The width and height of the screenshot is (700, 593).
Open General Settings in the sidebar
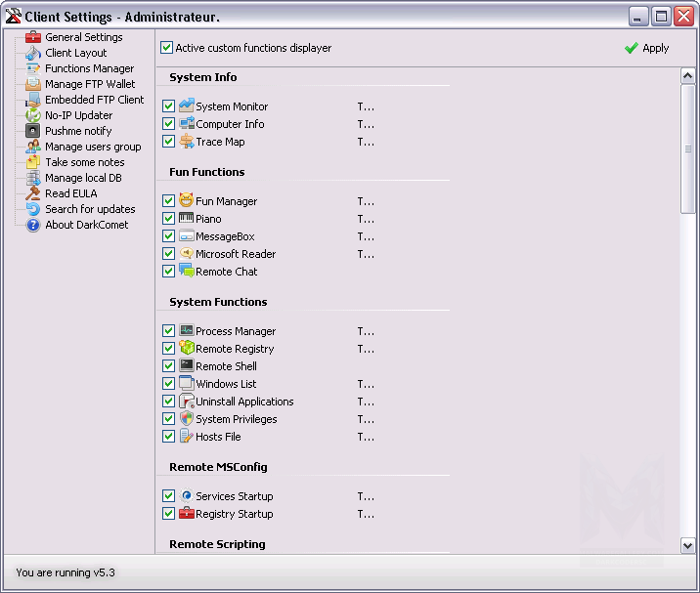coord(83,37)
